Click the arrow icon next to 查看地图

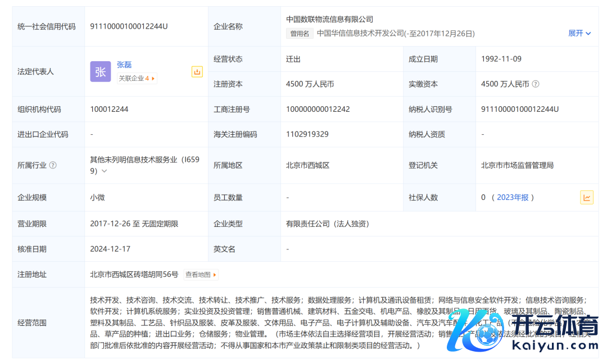click(x=215, y=275)
